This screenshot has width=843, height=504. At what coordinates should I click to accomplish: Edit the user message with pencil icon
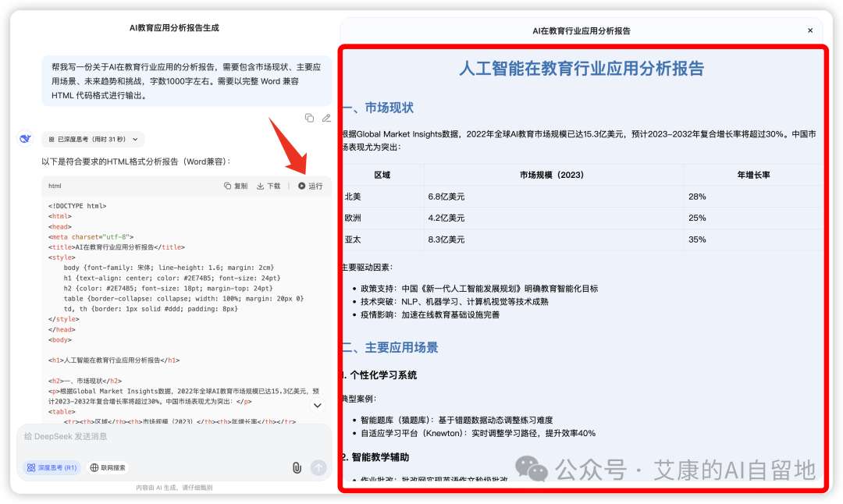(326, 118)
